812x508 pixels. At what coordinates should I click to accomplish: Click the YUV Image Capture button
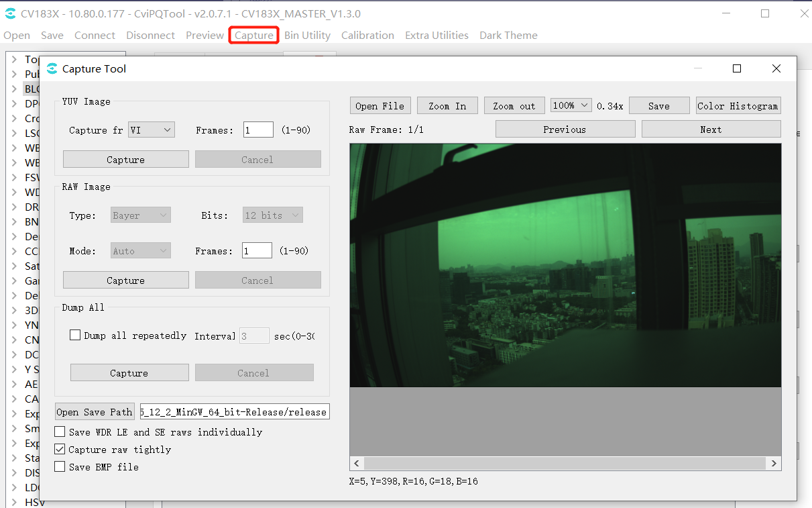pos(126,160)
